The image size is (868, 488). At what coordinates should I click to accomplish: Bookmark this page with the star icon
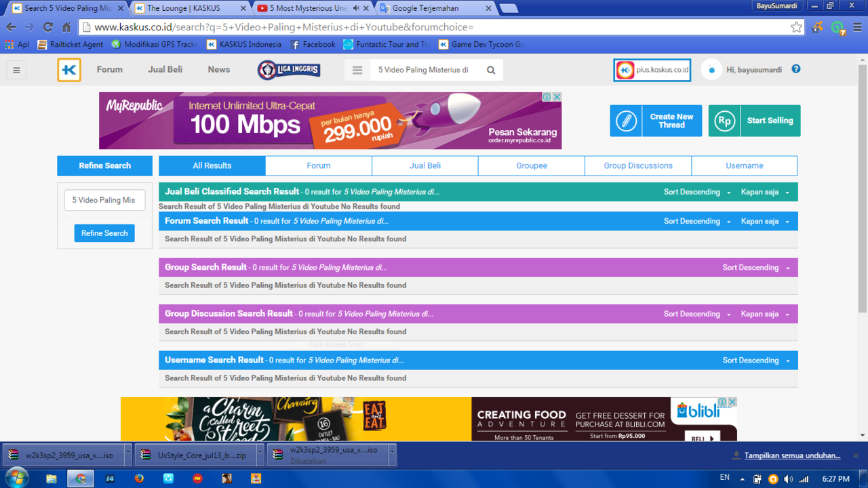click(797, 27)
